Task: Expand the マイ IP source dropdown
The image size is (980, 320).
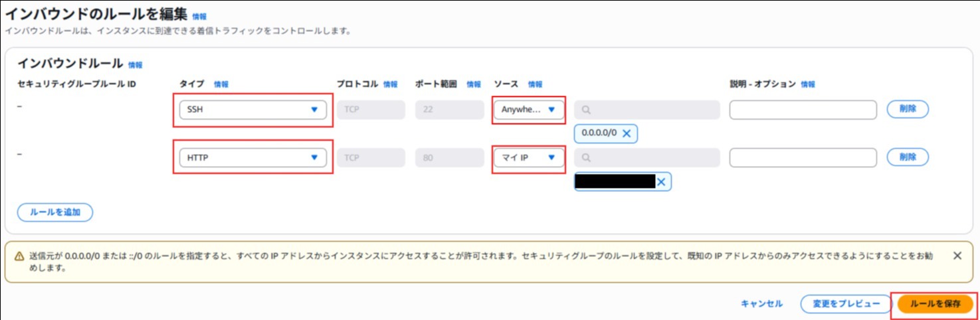Action: click(528, 157)
